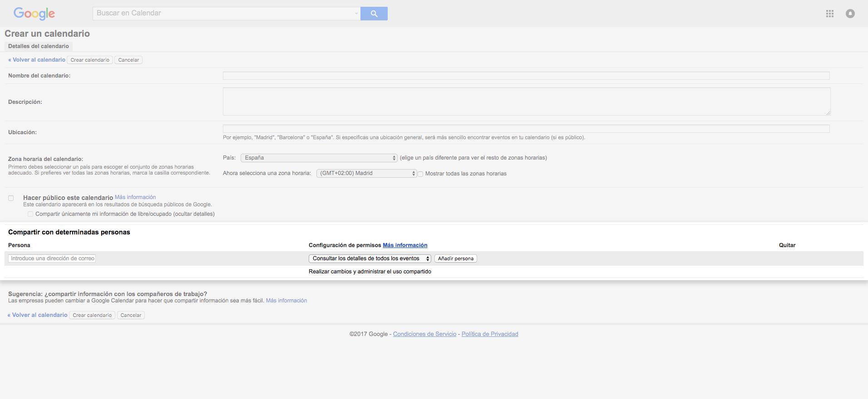Click the Google logo
Image resolution: width=868 pixels, height=399 pixels.
click(34, 14)
